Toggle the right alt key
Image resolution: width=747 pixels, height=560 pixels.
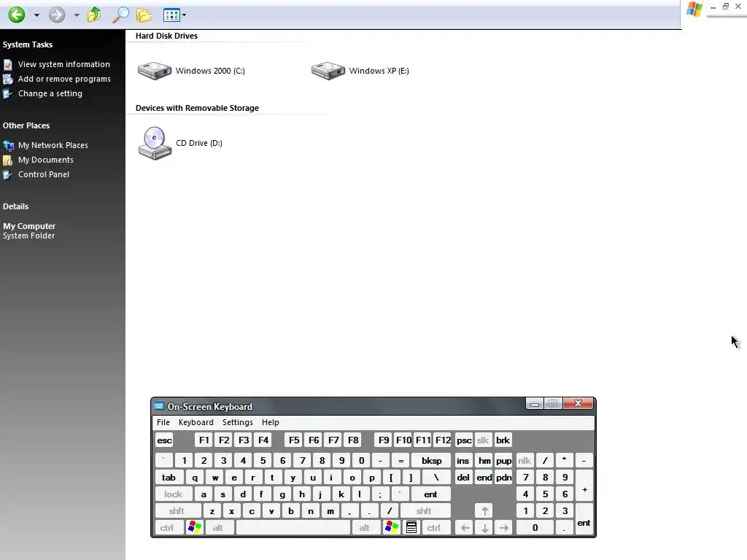tap(365, 528)
